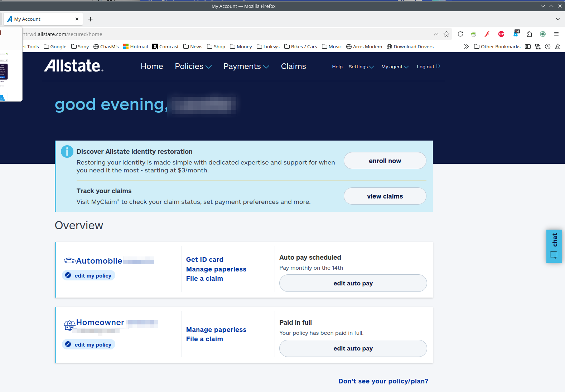Open the chat side tab
565x392 pixels.
pyautogui.click(x=554, y=246)
